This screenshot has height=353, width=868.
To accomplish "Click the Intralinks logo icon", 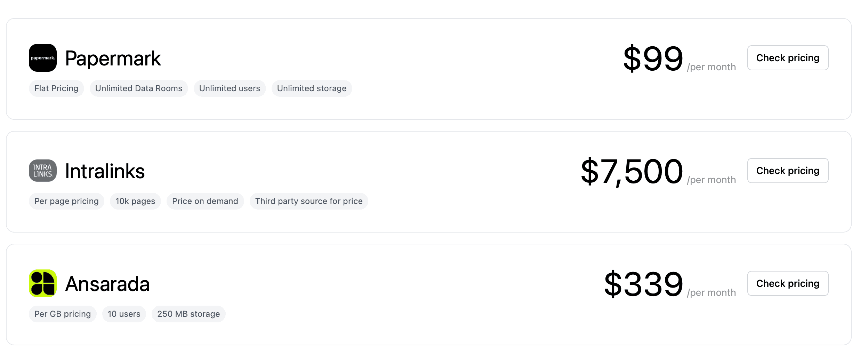I will [x=42, y=171].
